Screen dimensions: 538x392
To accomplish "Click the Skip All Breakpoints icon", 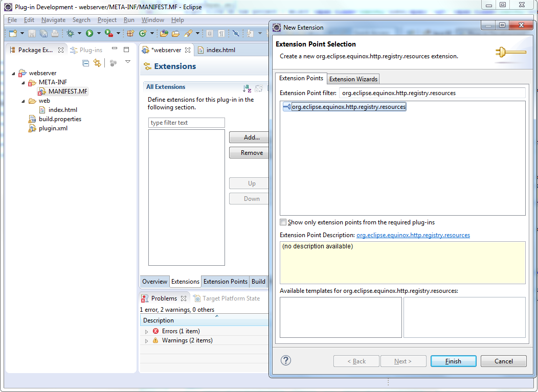I will [x=236, y=33].
